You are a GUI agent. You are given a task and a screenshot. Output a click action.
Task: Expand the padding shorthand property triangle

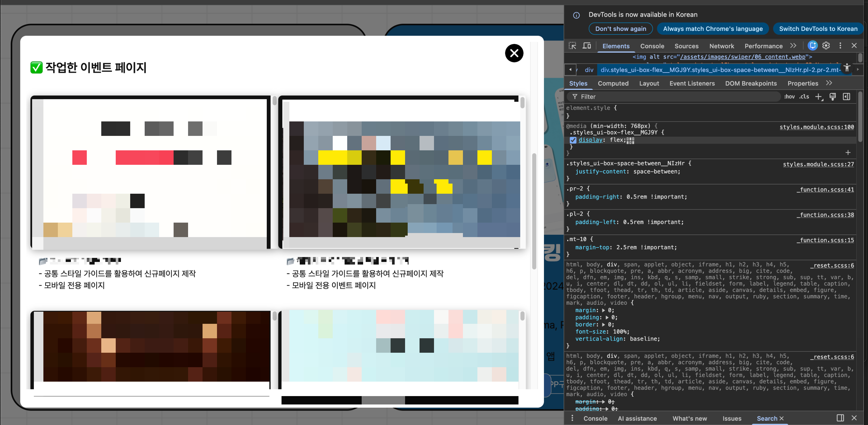(x=607, y=317)
